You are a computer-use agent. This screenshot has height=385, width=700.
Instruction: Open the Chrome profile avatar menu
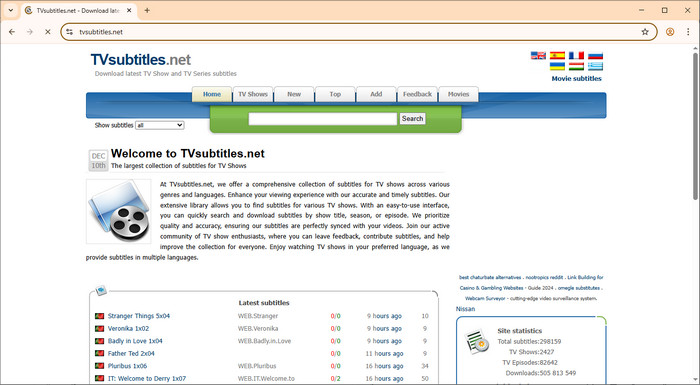click(x=670, y=32)
